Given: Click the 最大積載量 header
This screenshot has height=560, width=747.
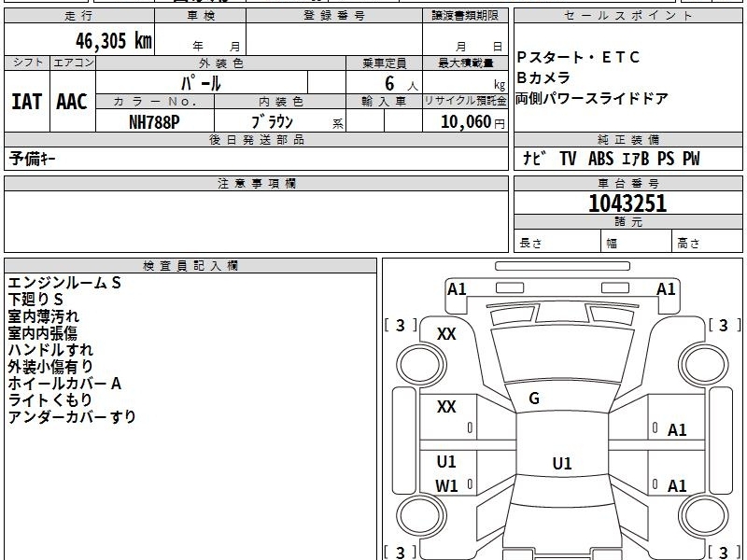Looking at the screenshot, I should (x=465, y=63).
